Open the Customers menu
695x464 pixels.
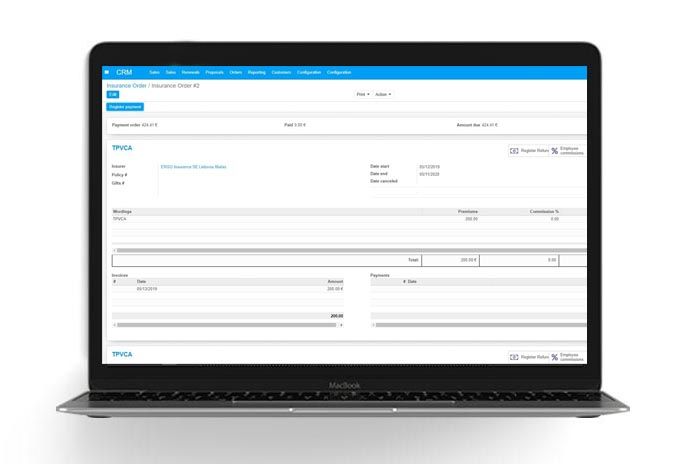pos(281,72)
